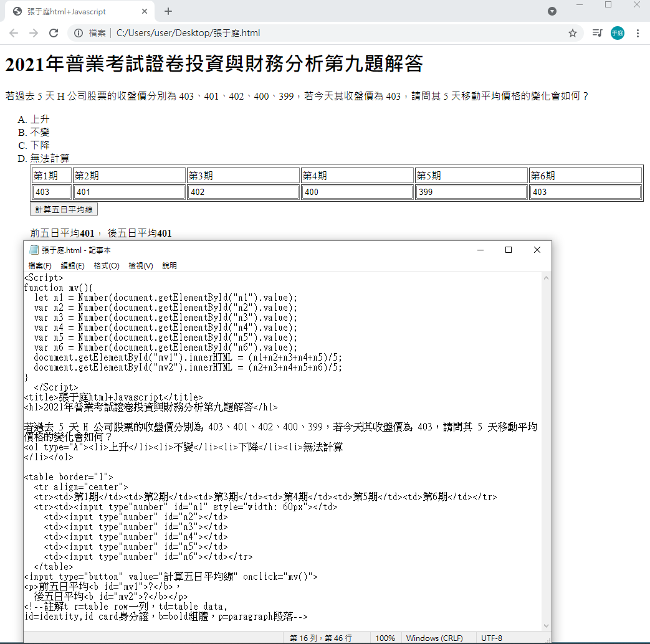Close the 張于庭html+Javascript tab
Screen dimensions: 650x644
144,12
